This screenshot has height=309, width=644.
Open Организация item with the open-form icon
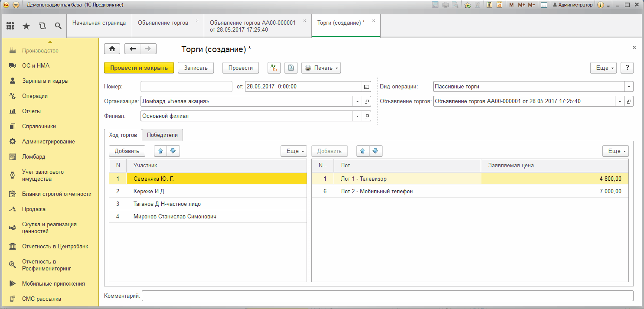tap(367, 101)
